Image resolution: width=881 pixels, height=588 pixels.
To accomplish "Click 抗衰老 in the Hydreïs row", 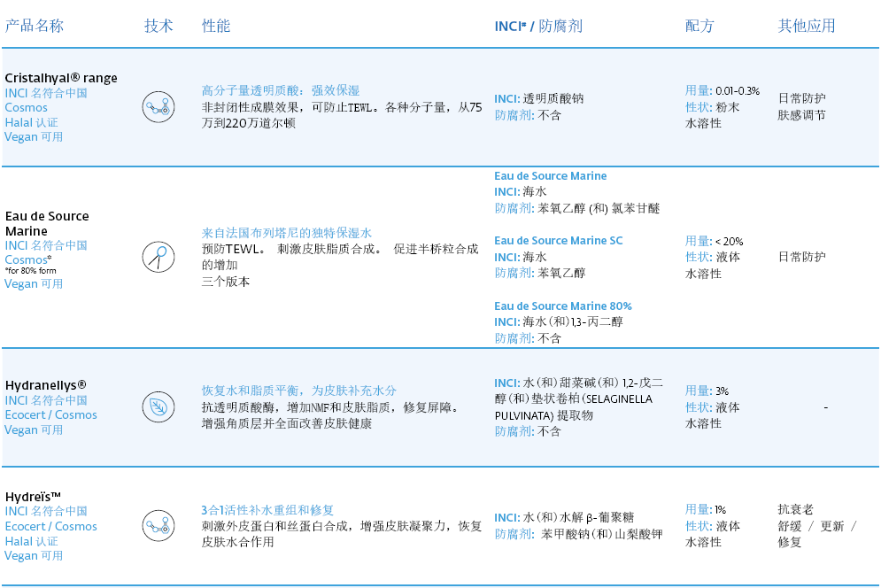I will coord(796,509).
